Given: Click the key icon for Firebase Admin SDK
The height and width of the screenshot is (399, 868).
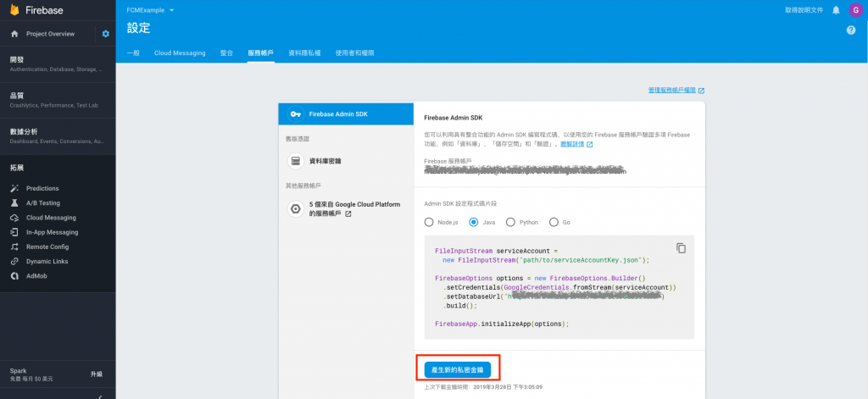Looking at the screenshot, I should point(296,114).
